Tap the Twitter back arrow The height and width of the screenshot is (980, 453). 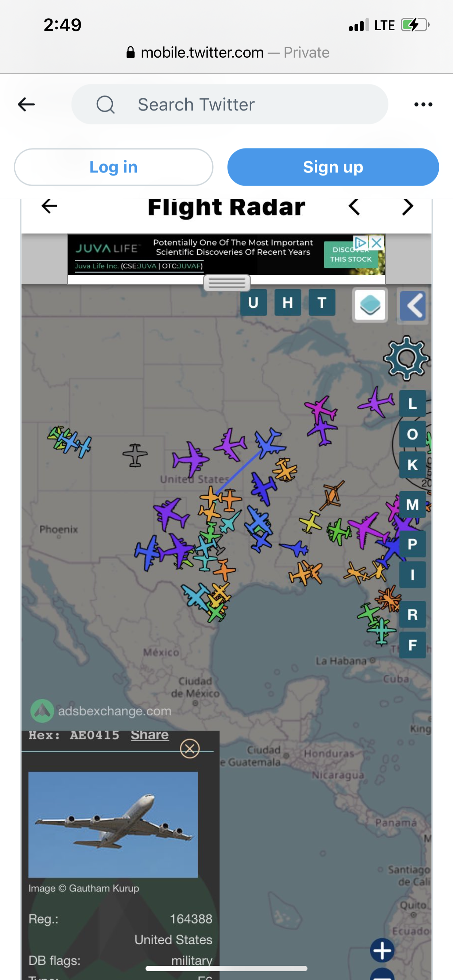click(x=26, y=104)
